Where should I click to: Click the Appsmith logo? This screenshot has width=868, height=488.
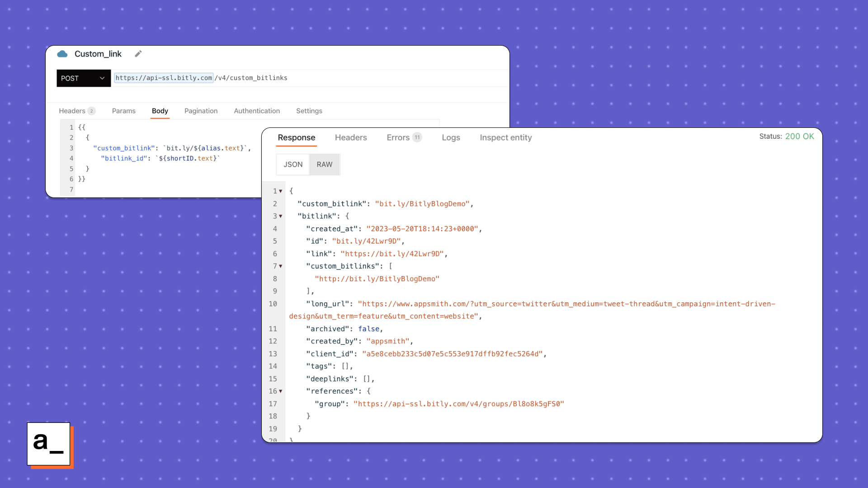coord(49,445)
